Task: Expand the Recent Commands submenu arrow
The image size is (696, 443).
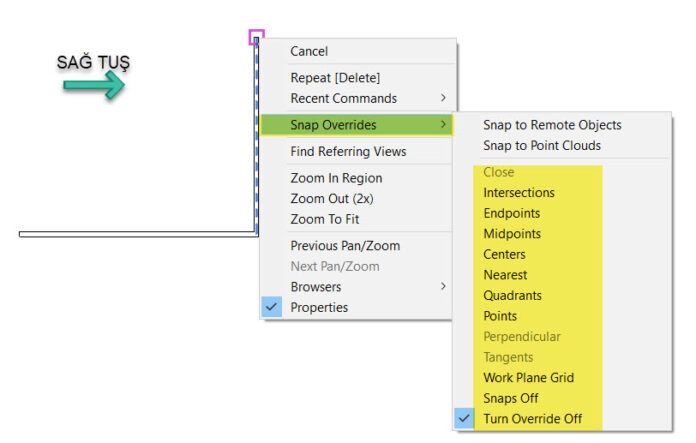Action: pos(443,98)
